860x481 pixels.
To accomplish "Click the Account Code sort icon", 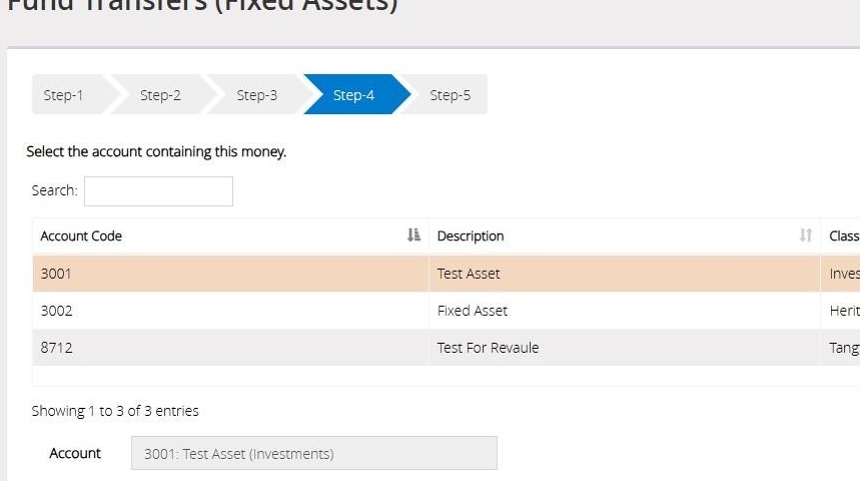I will point(414,236).
